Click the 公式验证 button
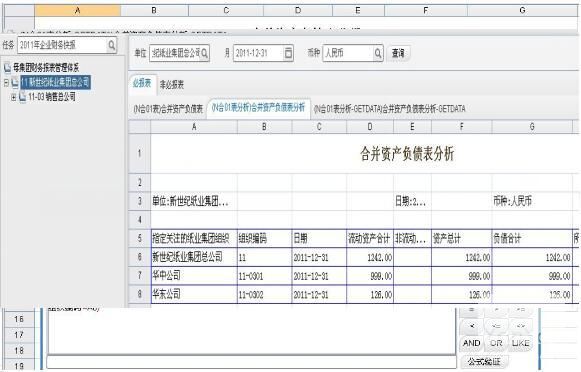Viewport: 581px width, 372px height. coord(484,361)
